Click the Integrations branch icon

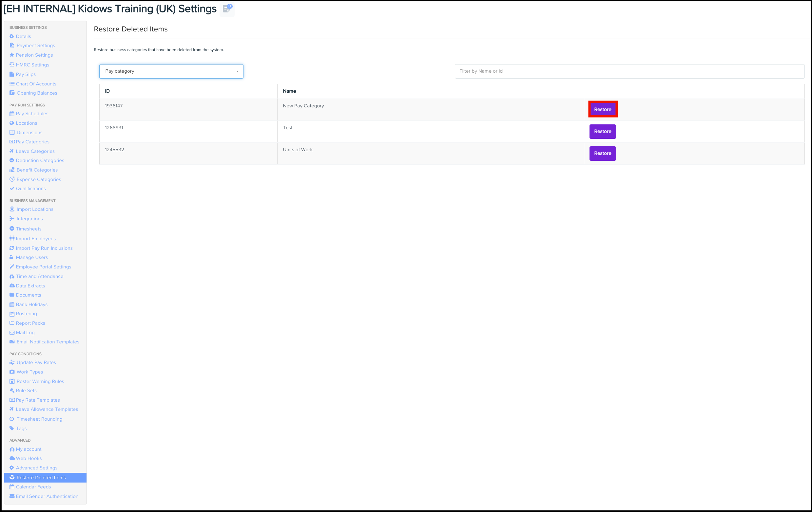[x=12, y=219]
